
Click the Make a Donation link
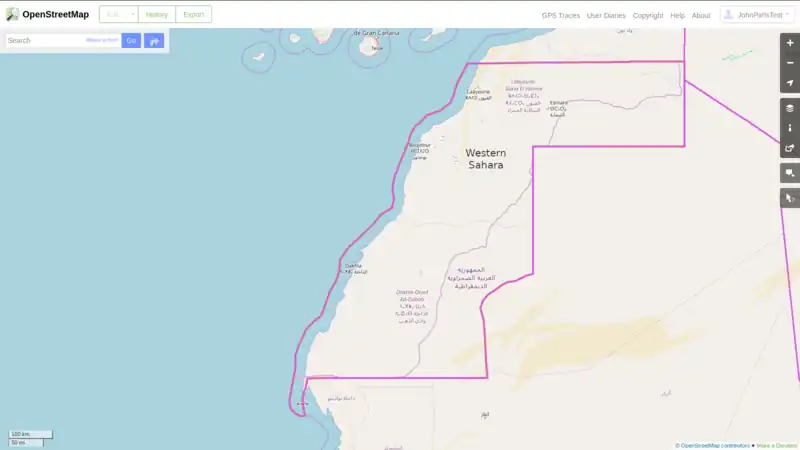(777, 445)
